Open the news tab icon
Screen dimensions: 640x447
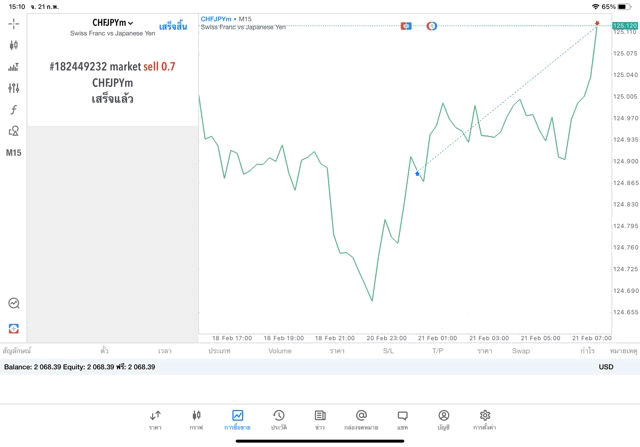click(x=320, y=419)
